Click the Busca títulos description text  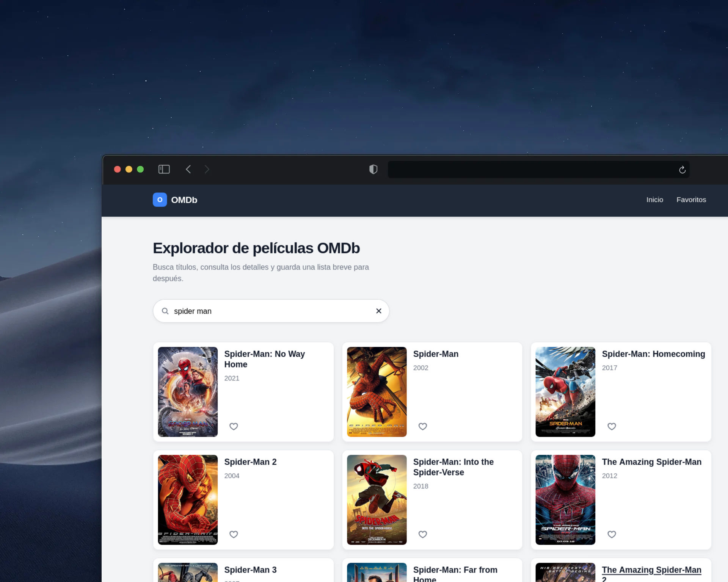(x=261, y=273)
